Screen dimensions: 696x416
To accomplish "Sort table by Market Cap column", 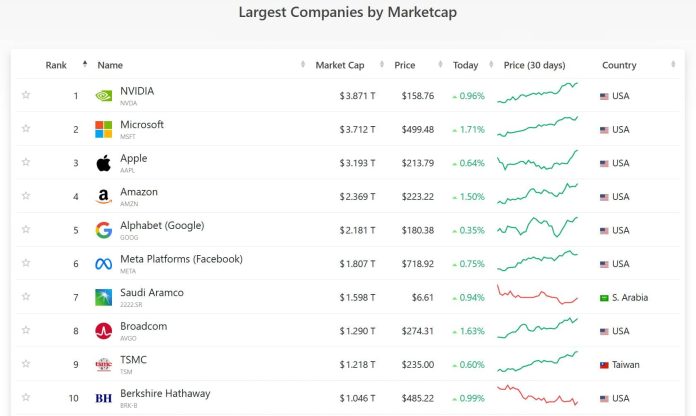I will (x=340, y=65).
